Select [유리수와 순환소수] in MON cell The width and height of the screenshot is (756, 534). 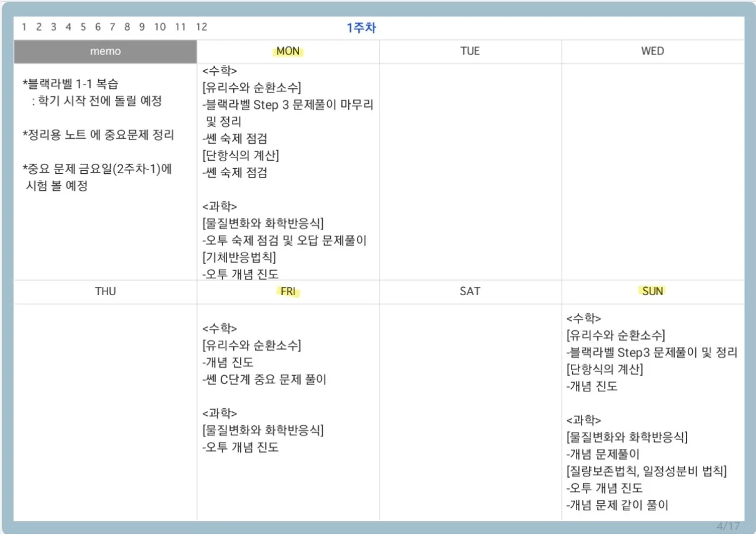[251, 87]
